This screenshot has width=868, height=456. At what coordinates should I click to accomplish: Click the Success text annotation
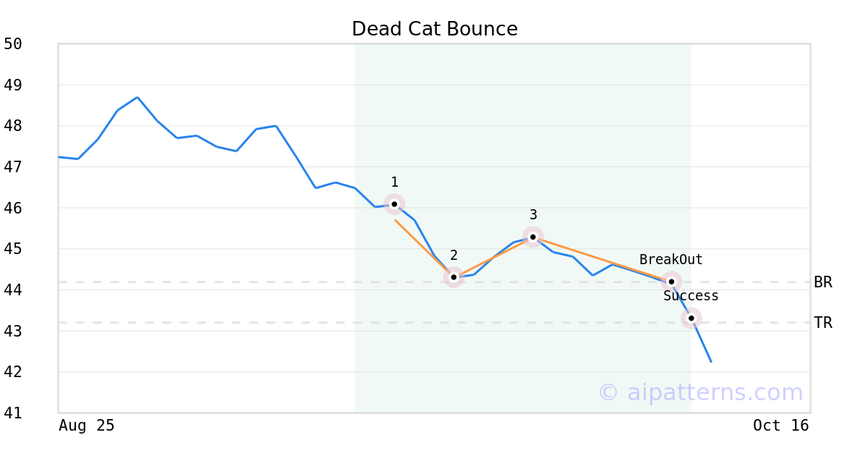pos(691,296)
